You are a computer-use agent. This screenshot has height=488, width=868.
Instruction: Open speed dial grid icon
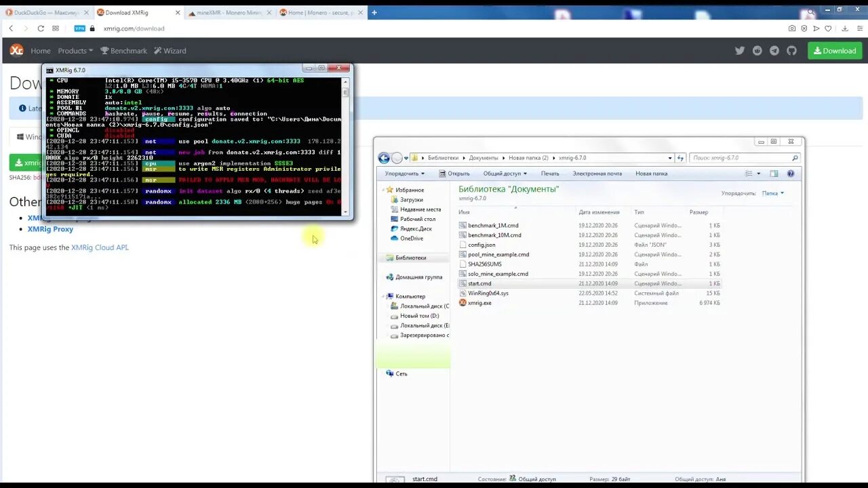coord(56,28)
